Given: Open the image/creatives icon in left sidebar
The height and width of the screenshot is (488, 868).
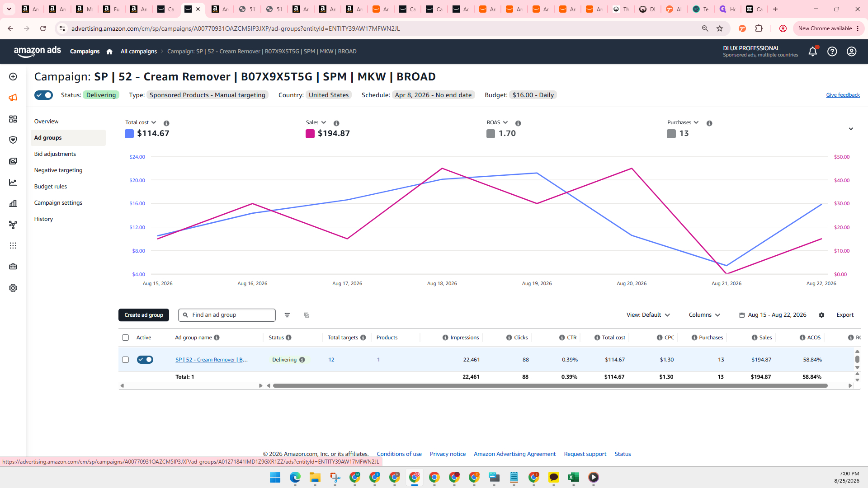Looking at the screenshot, I should pos(13,161).
